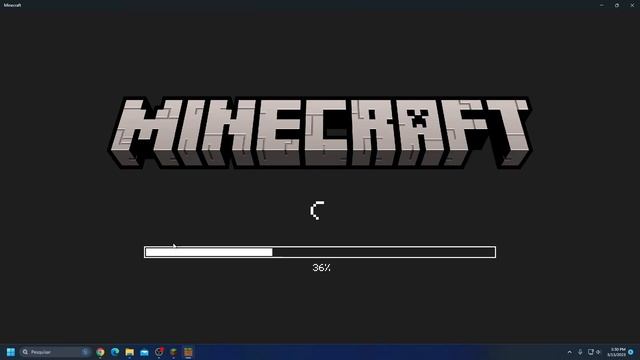Open the volume tray icon
This screenshot has width=640, height=360.
point(598,352)
